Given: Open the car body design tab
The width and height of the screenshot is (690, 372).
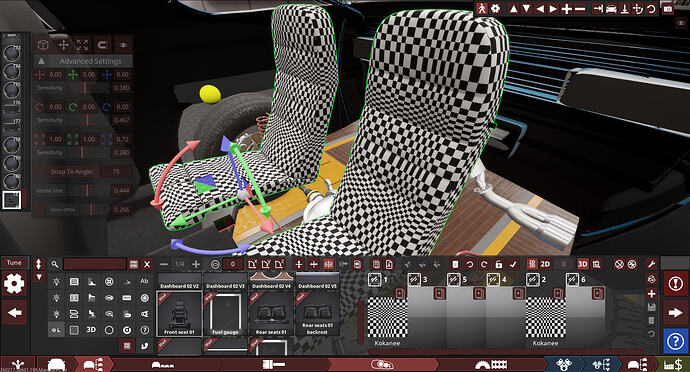Looking at the screenshot, I should (56, 365).
